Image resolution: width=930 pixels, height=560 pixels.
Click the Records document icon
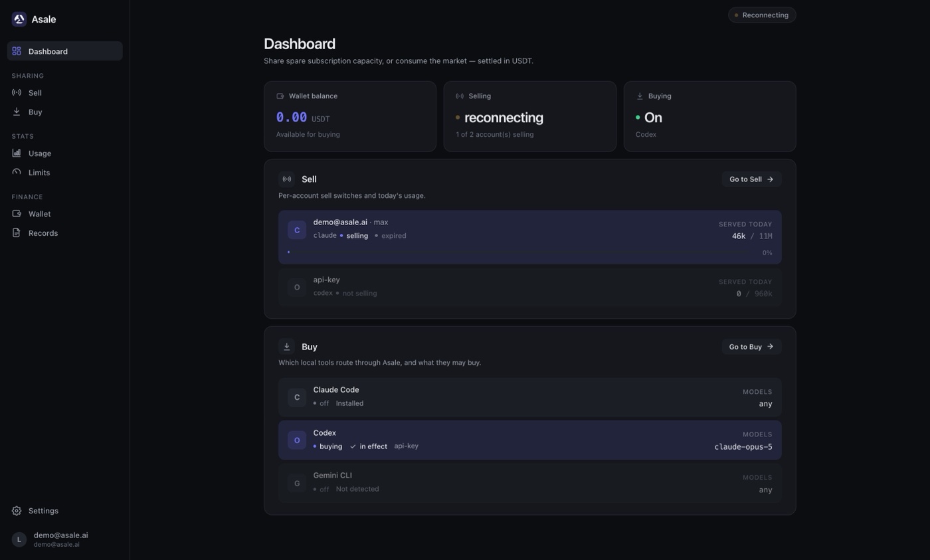17,233
